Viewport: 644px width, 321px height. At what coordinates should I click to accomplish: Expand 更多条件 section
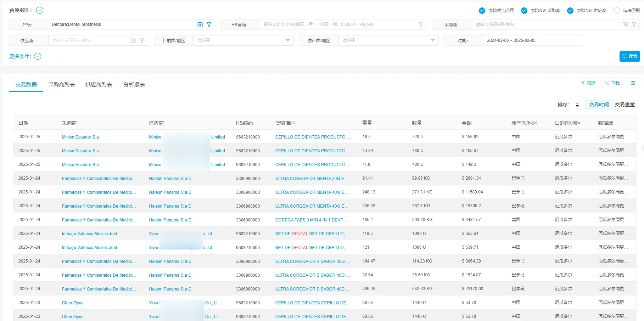(38, 56)
